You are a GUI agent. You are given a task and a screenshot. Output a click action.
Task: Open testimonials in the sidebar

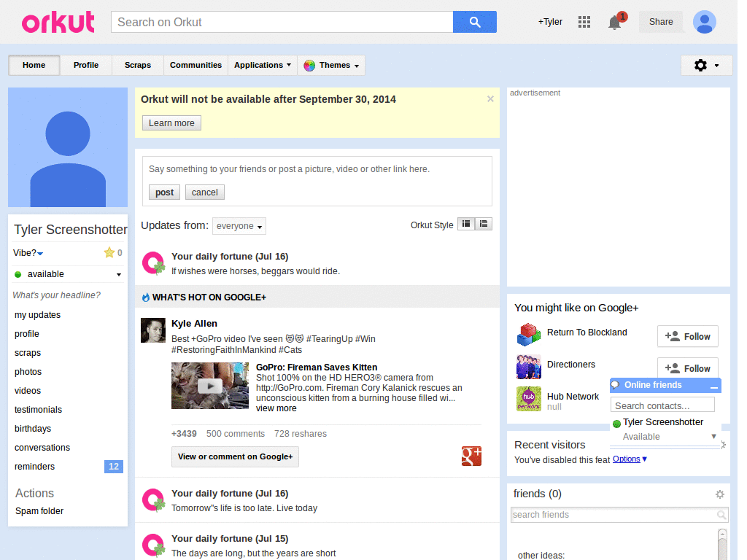tap(38, 410)
